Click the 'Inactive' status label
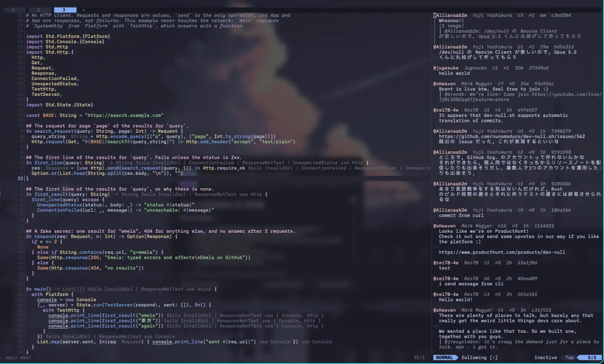Image resolution: width=604 pixels, height=364 pixels. click(545, 358)
